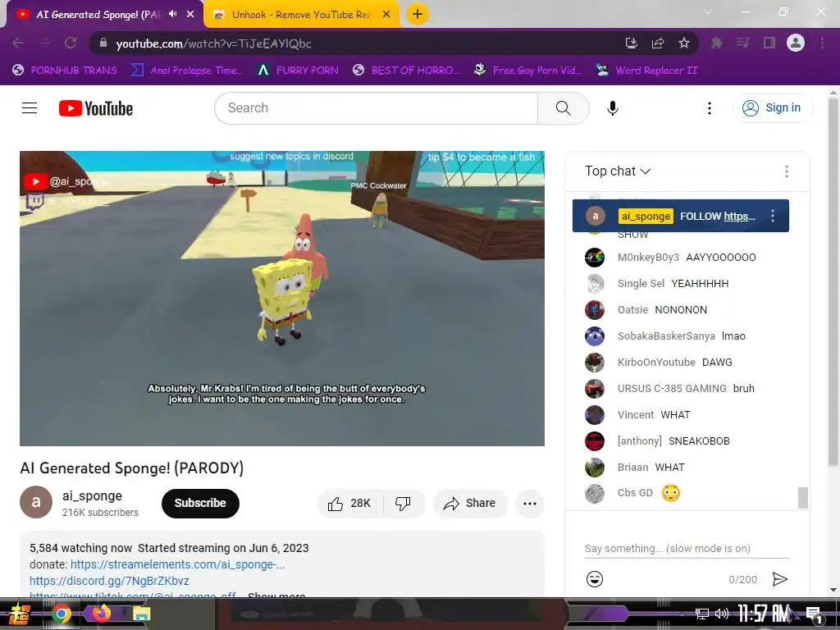Screen dimensions: 840x630
Task: Open a new tab with plus button
Action: [x=418, y=14]
